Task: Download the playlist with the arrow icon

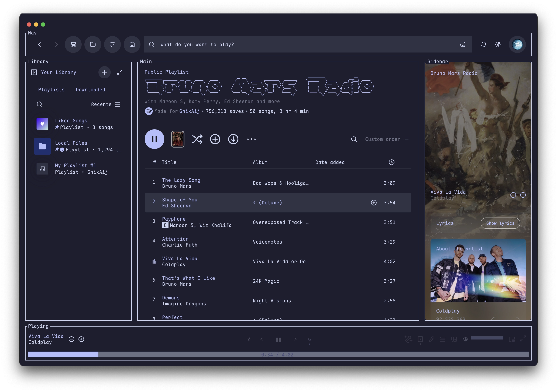Action: 233,139
